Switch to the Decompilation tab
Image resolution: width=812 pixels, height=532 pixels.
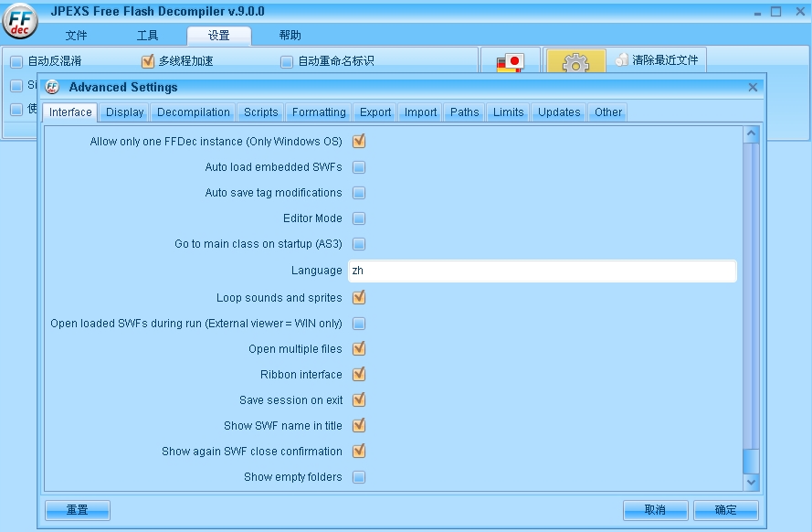coord(193,112)
